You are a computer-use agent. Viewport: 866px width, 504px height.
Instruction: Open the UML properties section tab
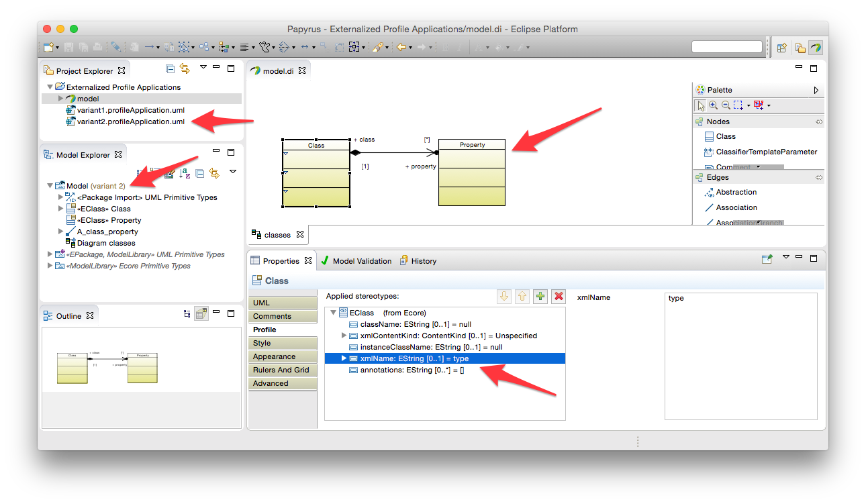pyautogui.click(x=282, y=303)
